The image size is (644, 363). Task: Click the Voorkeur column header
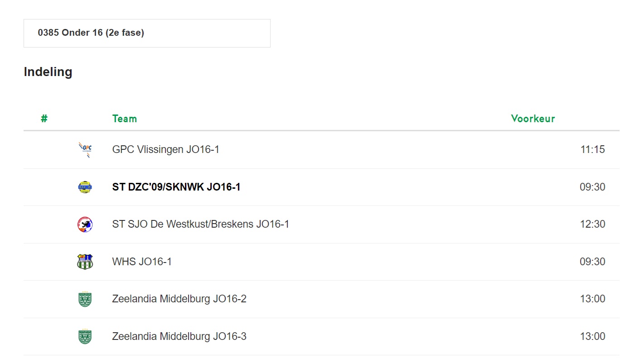533,119
